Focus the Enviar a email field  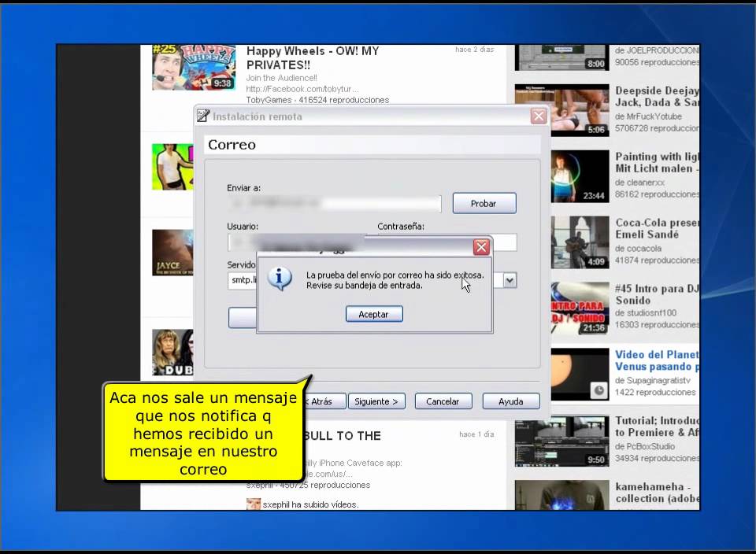334,203
